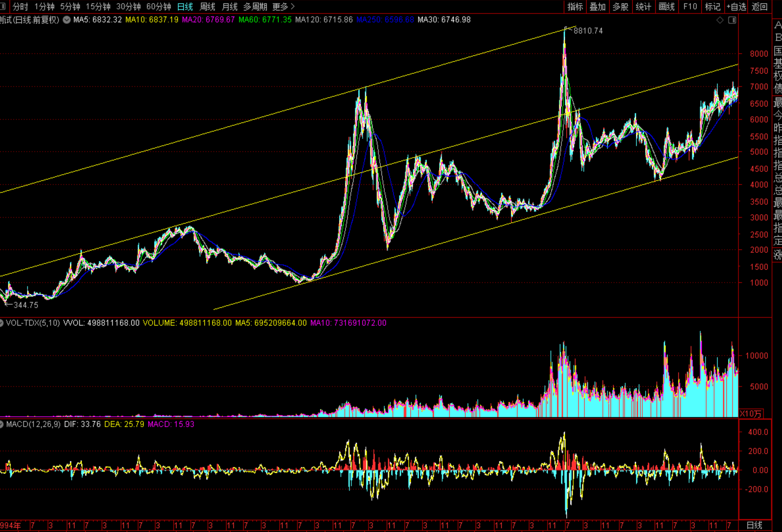
Task: Click the green MA60: 6771.35 readout
Action: 265,20
